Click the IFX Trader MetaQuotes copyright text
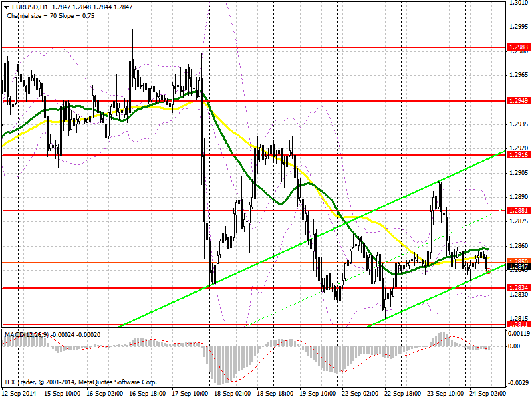 [x=80, y=382]
